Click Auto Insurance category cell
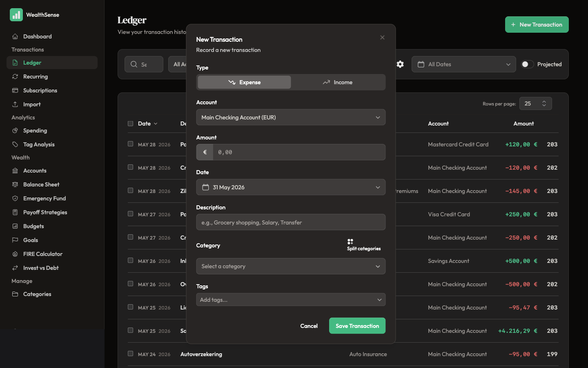The width and height of the screenshot is (588, 368). 368,354
